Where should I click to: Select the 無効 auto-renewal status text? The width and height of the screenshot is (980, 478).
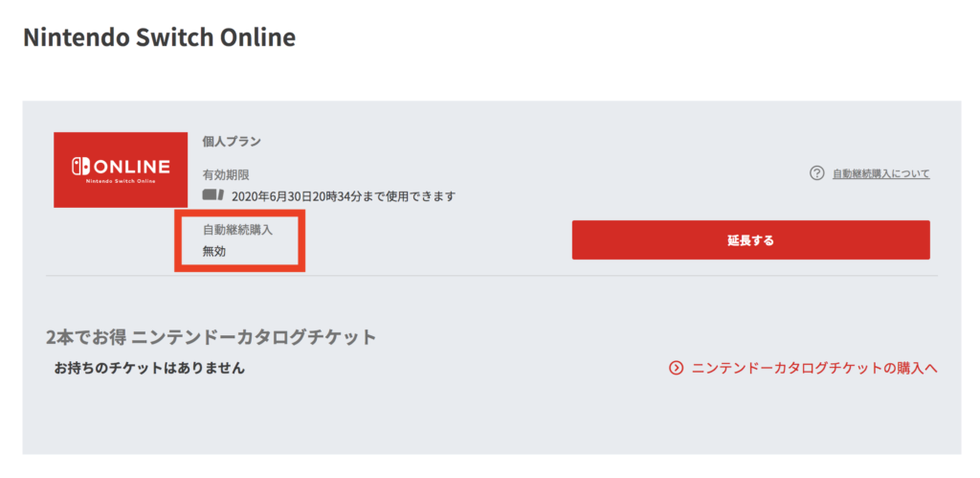point(214,252)
